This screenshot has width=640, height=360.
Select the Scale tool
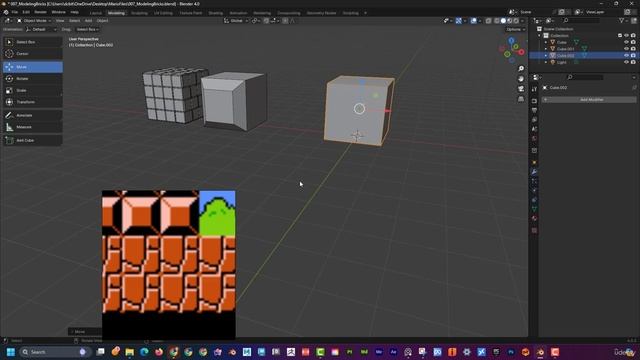[33, 90]
